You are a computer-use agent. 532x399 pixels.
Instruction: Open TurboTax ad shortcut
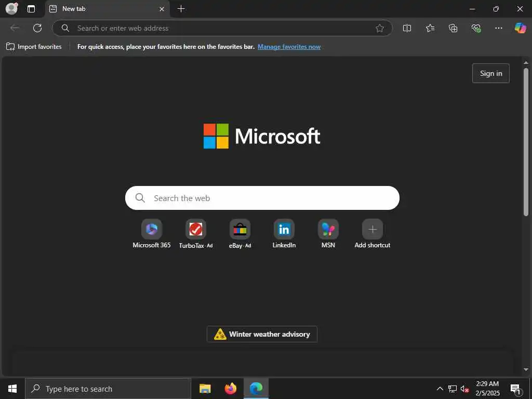(196, 234)
